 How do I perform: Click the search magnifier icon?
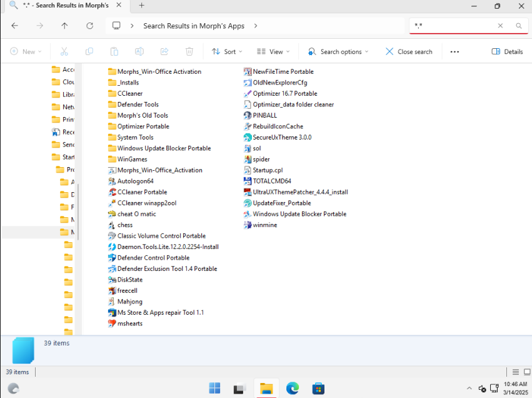pyautogui.click(x=519, y=26)
